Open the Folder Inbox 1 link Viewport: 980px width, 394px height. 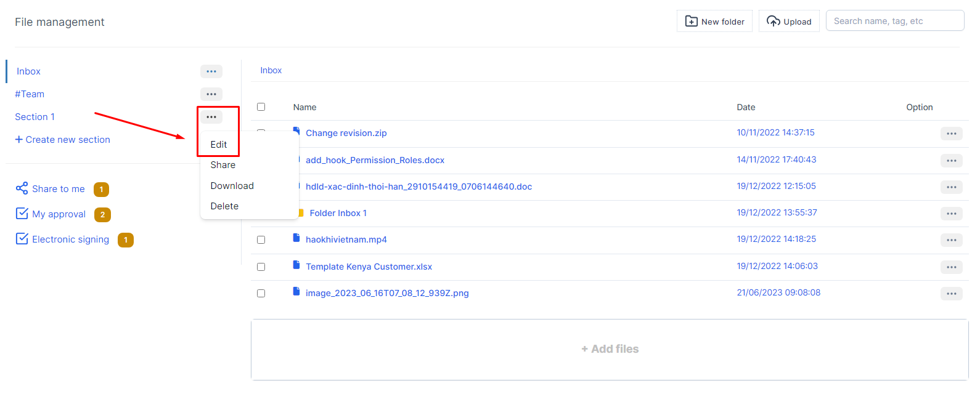pos(338,213)
